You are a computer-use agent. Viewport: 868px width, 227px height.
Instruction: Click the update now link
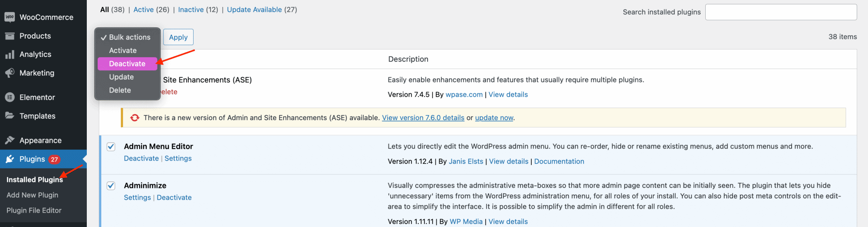point(494,118)
